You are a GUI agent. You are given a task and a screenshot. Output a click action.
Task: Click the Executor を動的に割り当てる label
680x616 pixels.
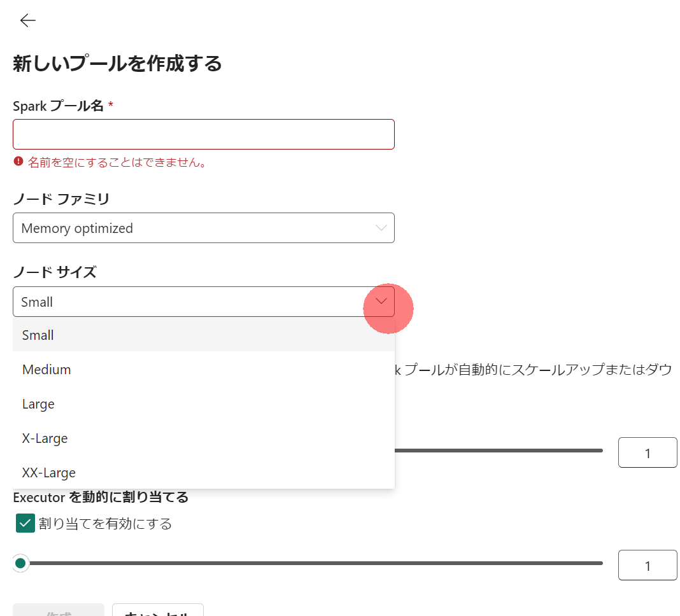click(x=101, y=497)
